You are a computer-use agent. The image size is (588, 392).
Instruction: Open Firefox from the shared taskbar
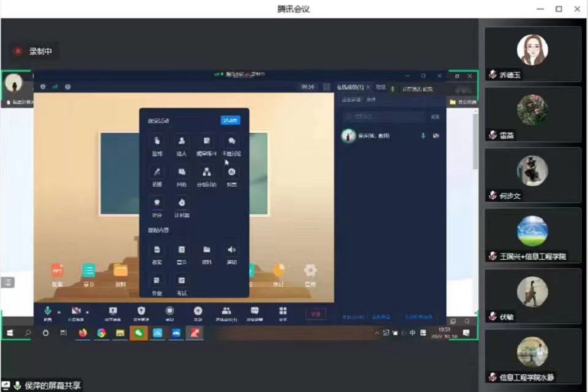(83, 333)
